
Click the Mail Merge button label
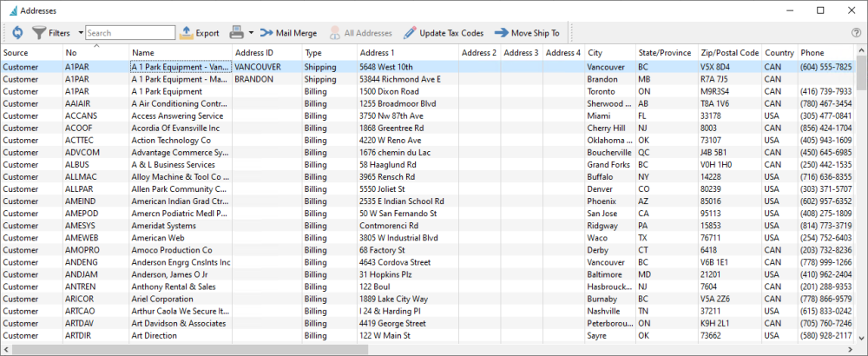[x=297, y=33]
